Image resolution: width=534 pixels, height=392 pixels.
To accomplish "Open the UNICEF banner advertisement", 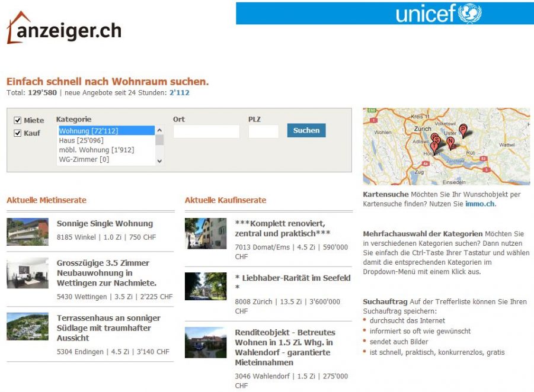I will [x=384, y=13].
